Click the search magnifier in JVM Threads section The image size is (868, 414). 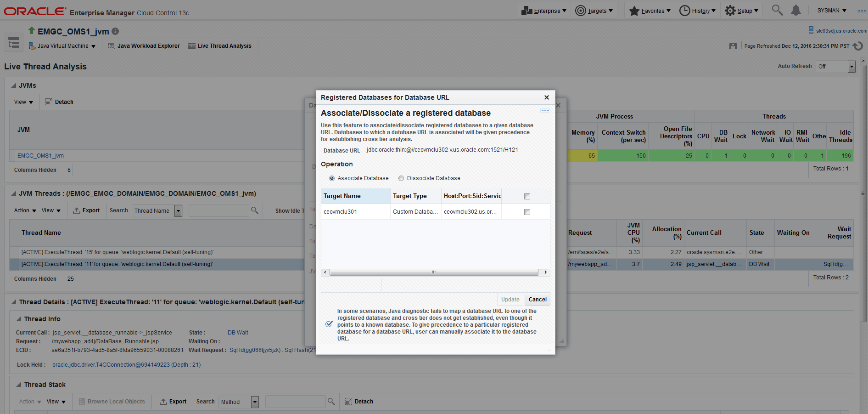pyautogui.click(x=255, y=210)
